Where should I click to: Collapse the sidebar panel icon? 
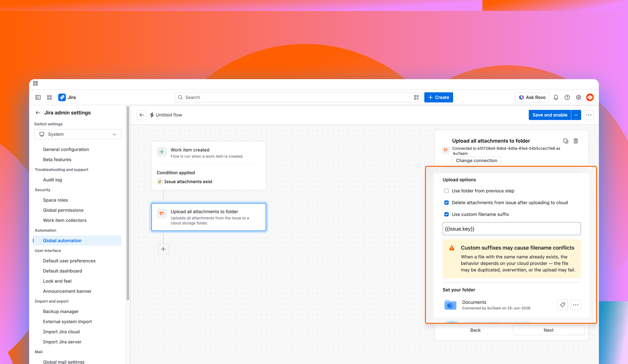(38, 97)
